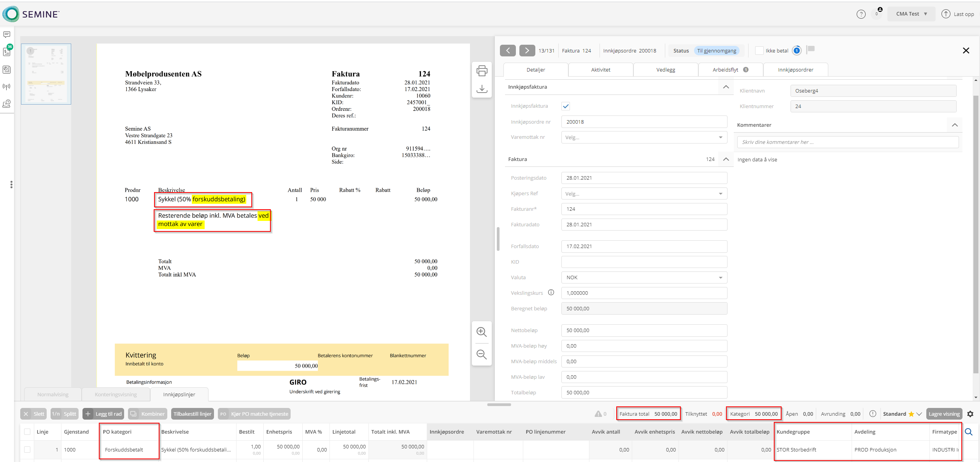
Task: Select line 1 row checkbox
Action: pyautogui.click(x=27, y=450)
